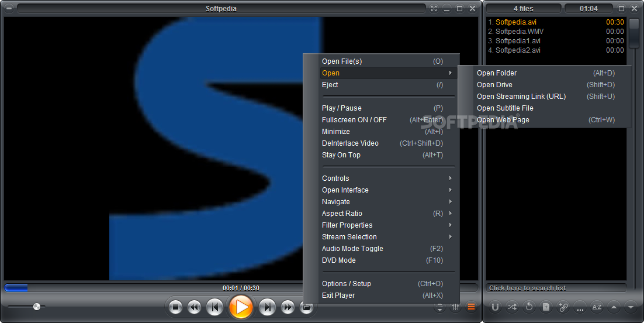Screen dimensions: 644x323
Task: Move item down with the down arrow
Action: [x=631, y=307]
